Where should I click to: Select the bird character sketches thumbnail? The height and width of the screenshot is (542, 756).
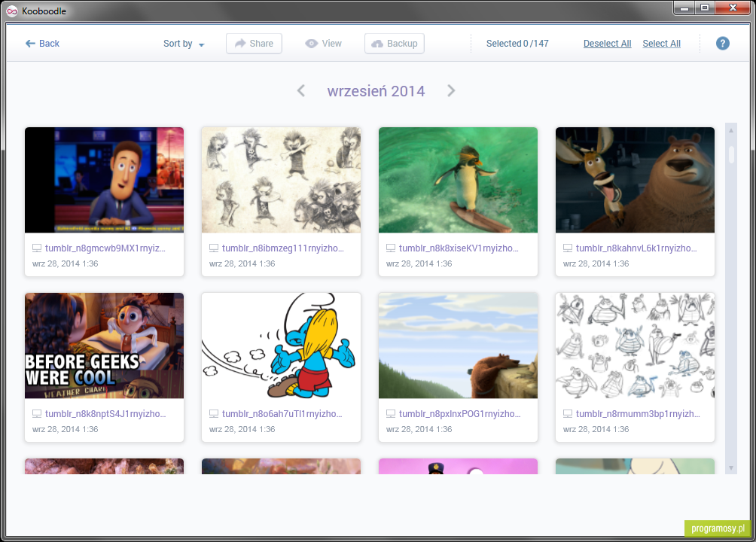(635, 346)
